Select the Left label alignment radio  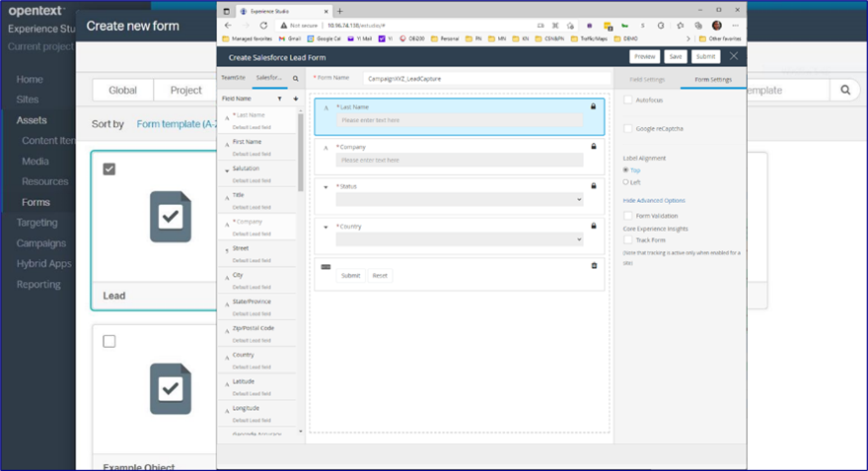[x=625, y=182]
